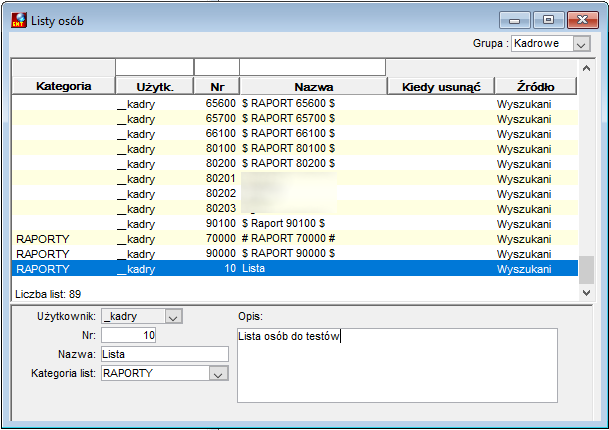
Task: Click the Nr column header
Action: (217, 86)
